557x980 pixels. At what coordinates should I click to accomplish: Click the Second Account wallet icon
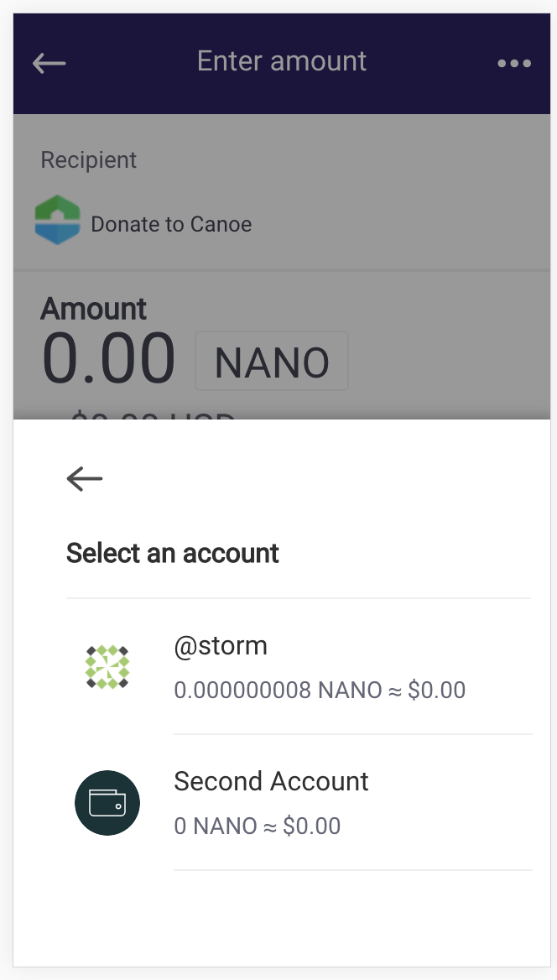tap(107, 803)
